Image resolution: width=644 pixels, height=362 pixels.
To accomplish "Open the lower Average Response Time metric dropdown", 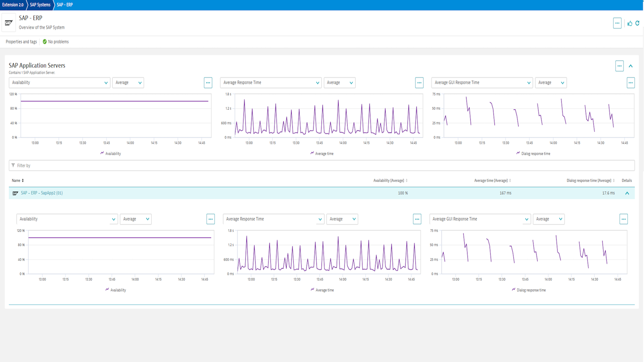I will point(274,219).
